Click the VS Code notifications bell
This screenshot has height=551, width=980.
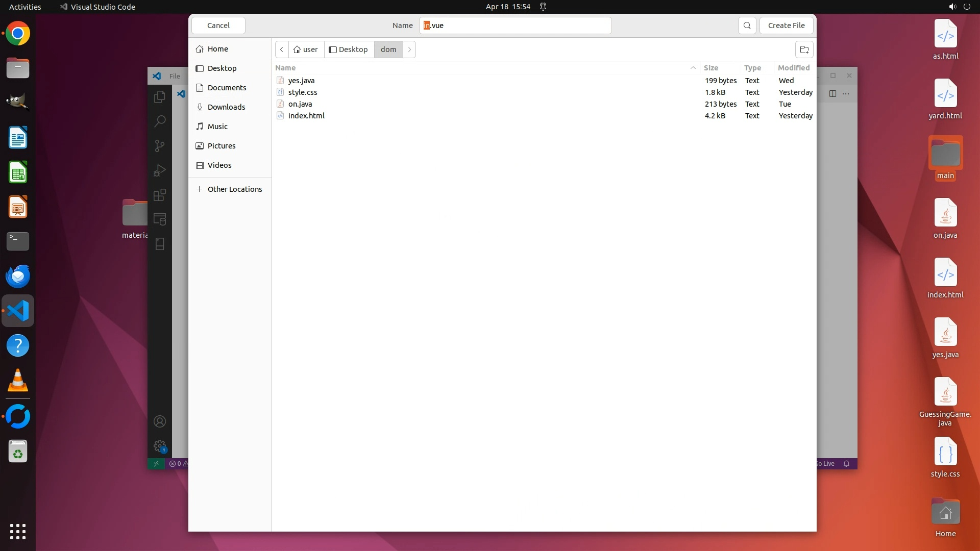tap(846, 464)
